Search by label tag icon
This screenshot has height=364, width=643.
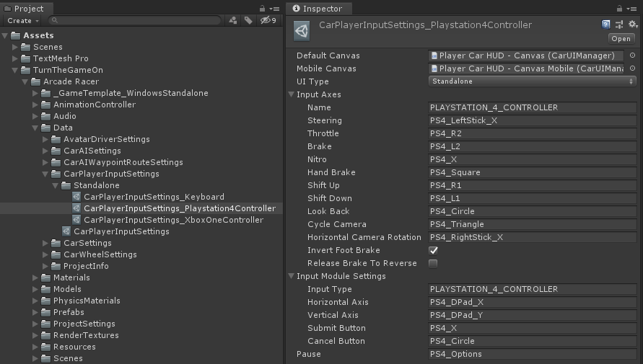tap(248, 20)
